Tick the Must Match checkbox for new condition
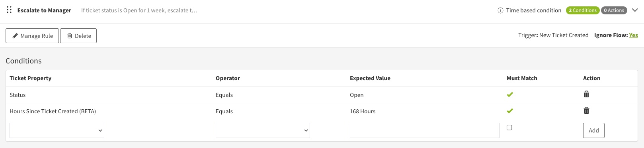The height and width of the screenshot is (148, 644). pos(509,128)
